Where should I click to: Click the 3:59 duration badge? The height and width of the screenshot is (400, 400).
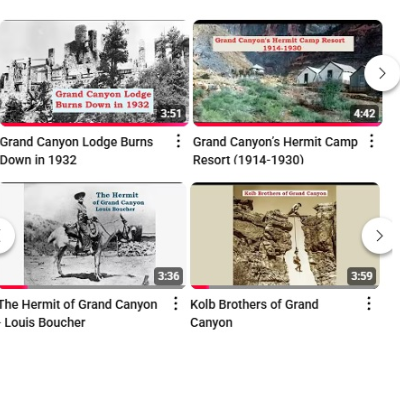coord(362,276)
